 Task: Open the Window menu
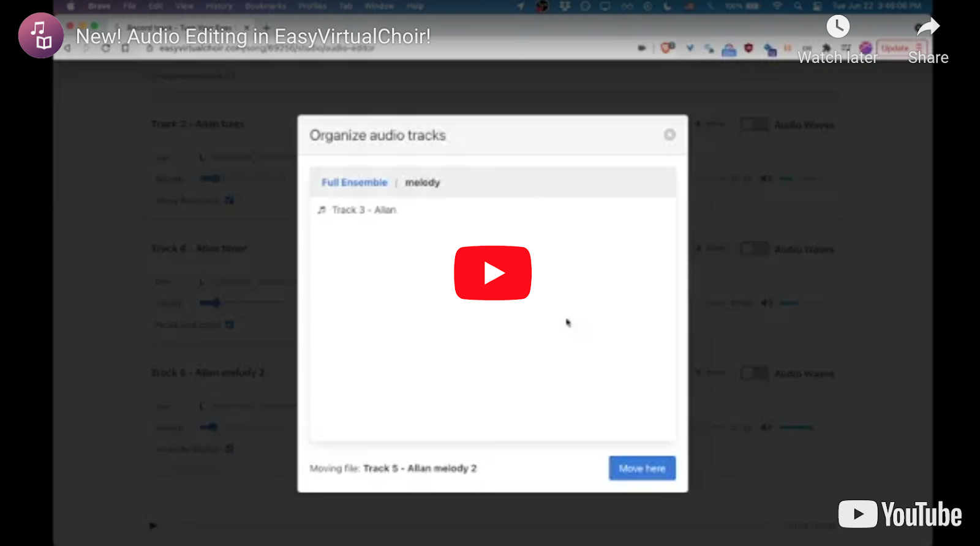(x=379, y=6)
